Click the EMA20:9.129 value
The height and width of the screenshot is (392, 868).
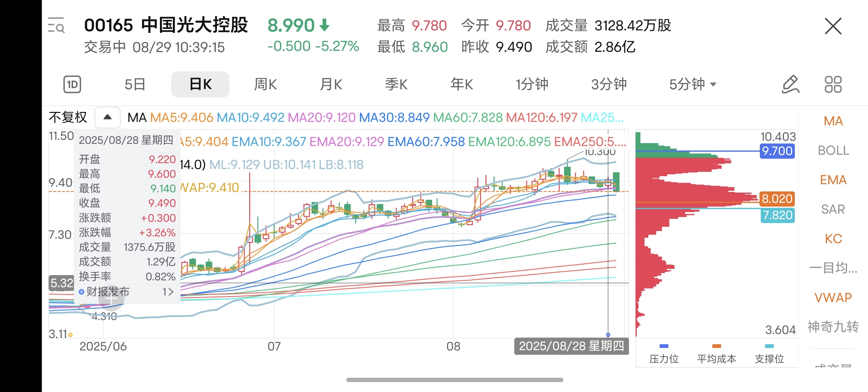(347, 142)
